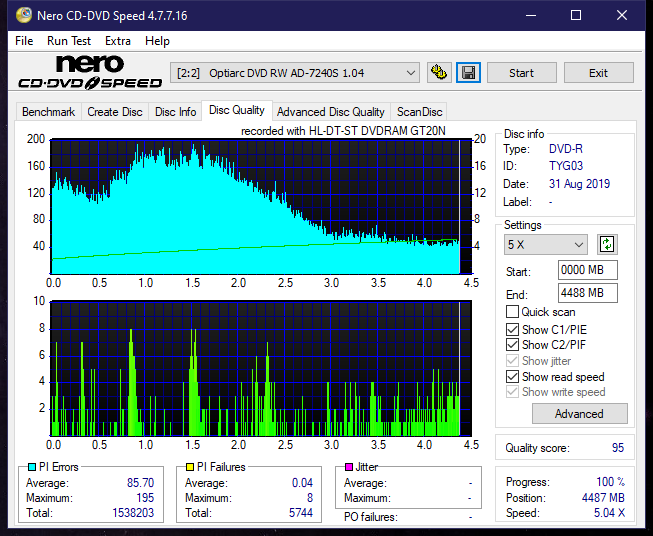Click the PI Errors average 85.70
Viewport: 653px width, 536px height.
point(140,483)
